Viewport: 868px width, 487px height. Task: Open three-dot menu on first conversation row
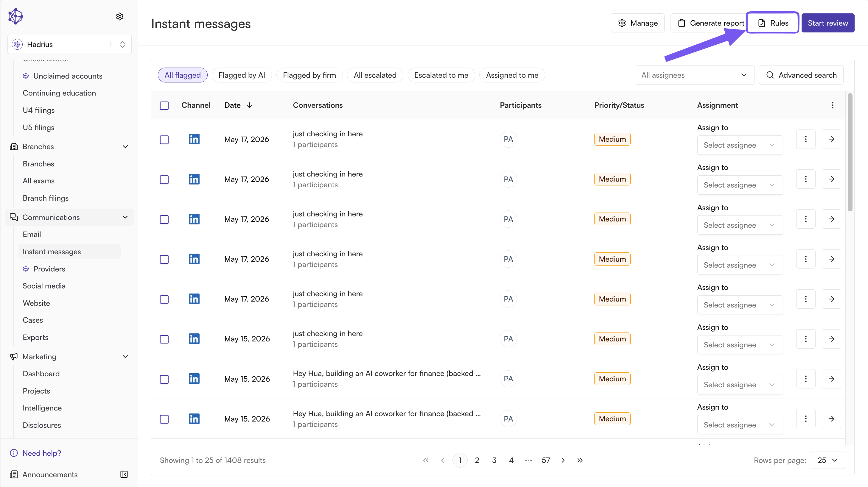(806, 139)
